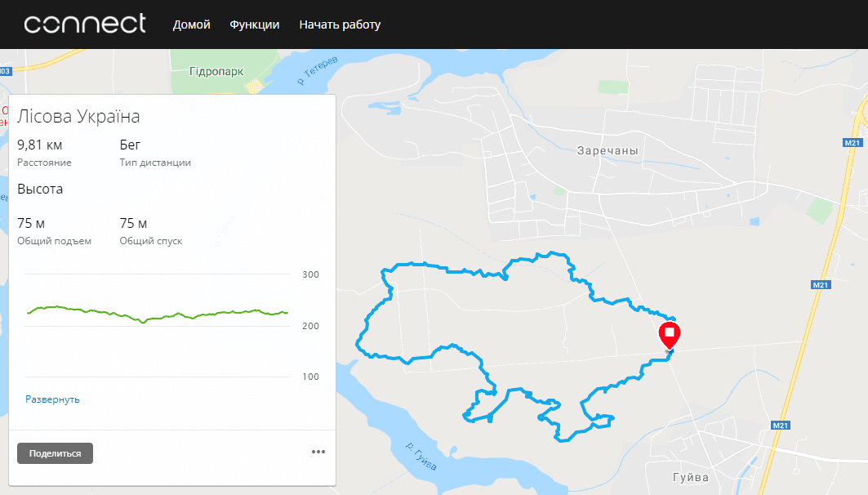Screen dimensions: 868x495
Task: Select the 9,81 км distance value
Action: [39, 145]
